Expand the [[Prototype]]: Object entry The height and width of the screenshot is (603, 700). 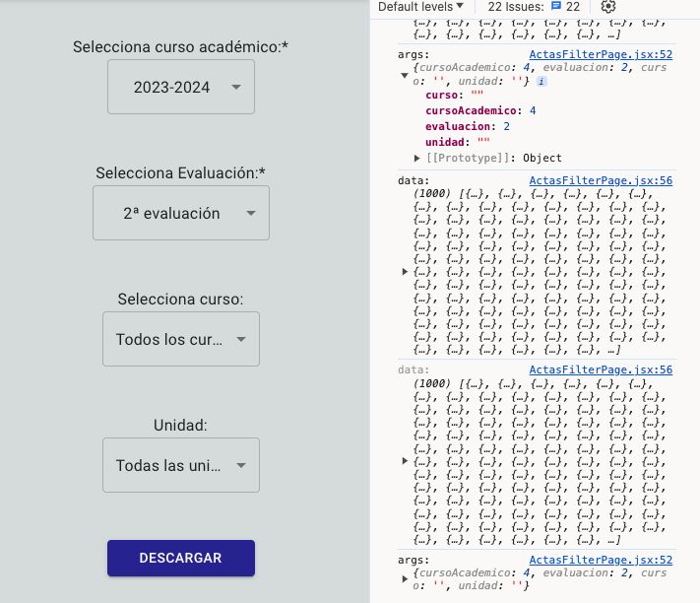click(x=416, y=158)
